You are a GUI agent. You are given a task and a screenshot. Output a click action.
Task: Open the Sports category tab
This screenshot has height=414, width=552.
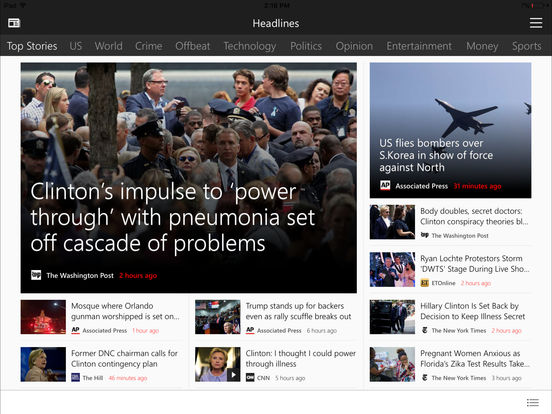pyautogui.click(x=527, y=46)
